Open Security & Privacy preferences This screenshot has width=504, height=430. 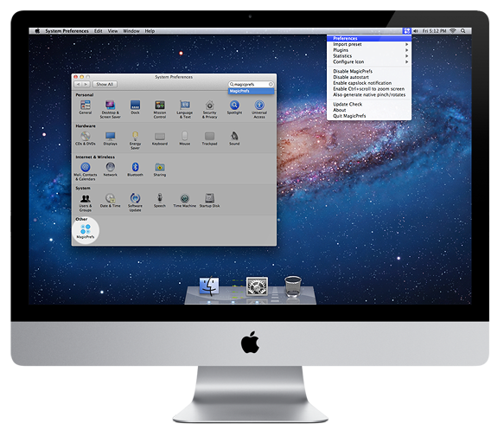209,109
